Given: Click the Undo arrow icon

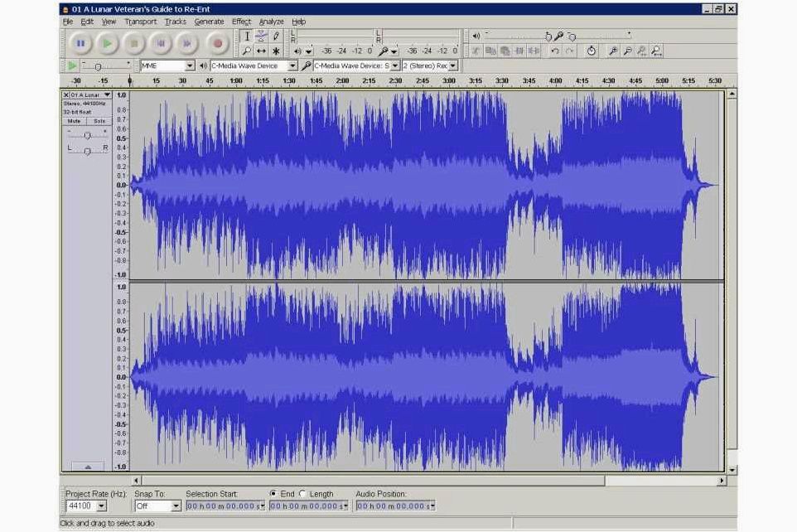Looking at the screenshot, I should (x=555, y=51).
